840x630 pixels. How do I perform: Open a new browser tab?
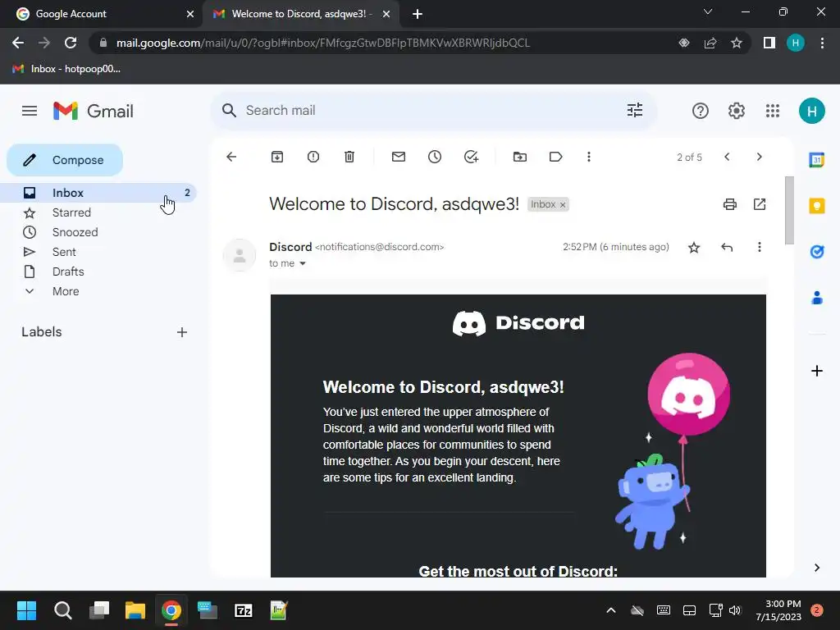click(418, 15)
